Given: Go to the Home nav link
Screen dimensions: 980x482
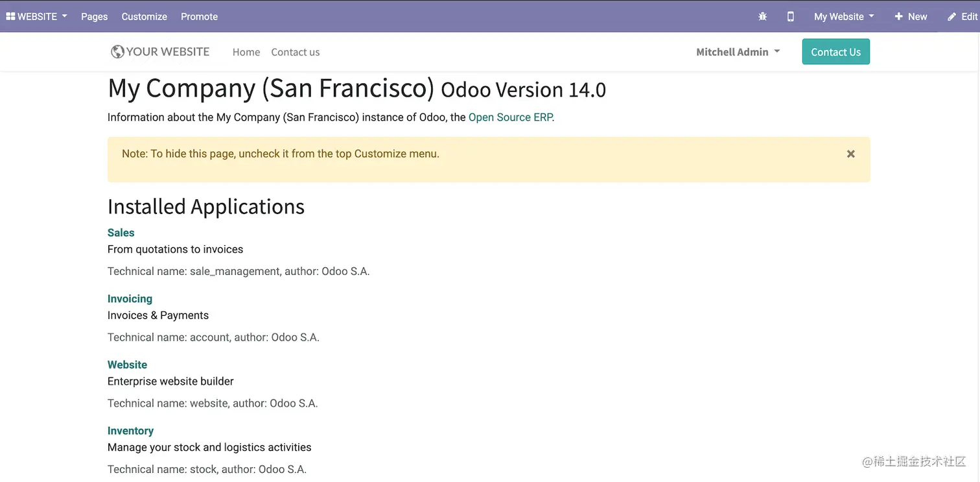Looking at the screenshot, I should coord(246,52).
